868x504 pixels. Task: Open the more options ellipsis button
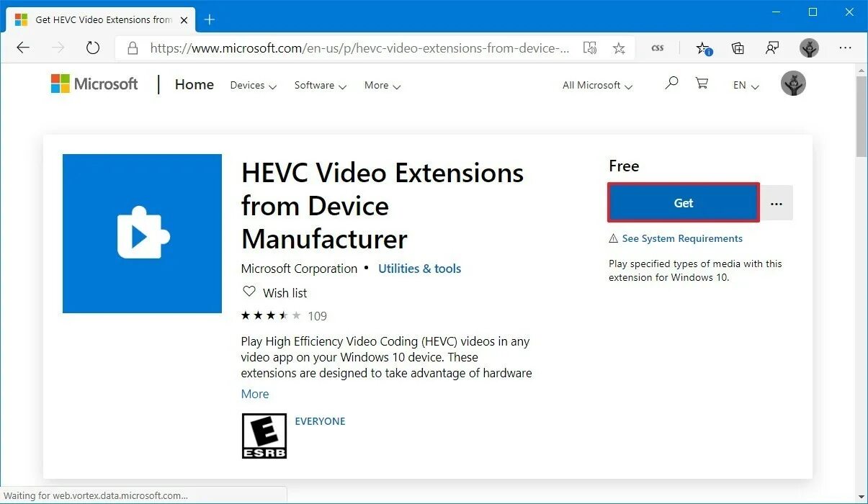click(x=777, y=203)
